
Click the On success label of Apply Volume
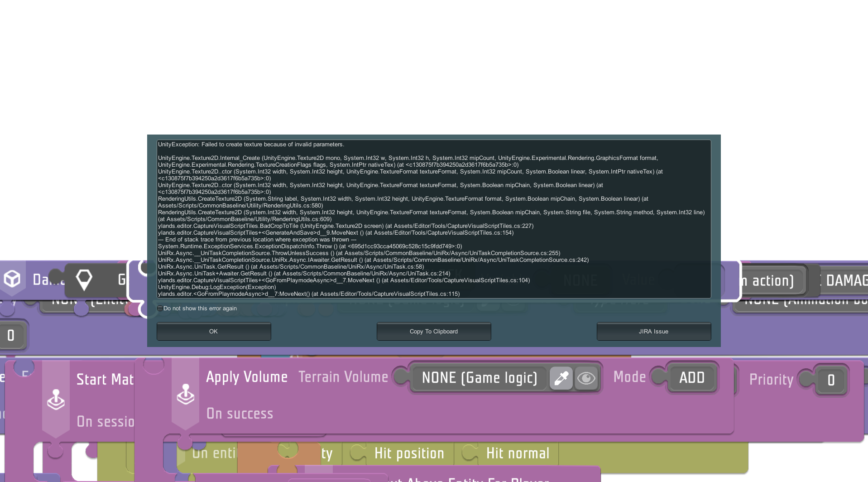tap(240, 414)
